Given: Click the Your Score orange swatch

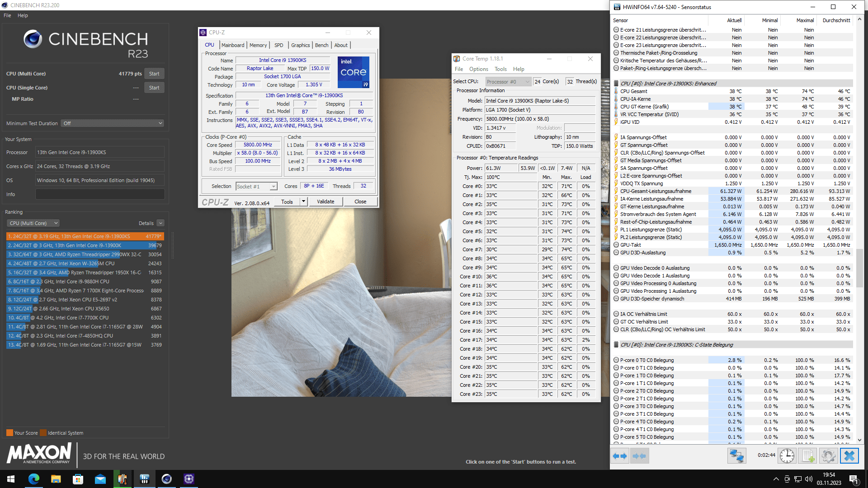Looking at the screenshot, I should coord(9,433).
